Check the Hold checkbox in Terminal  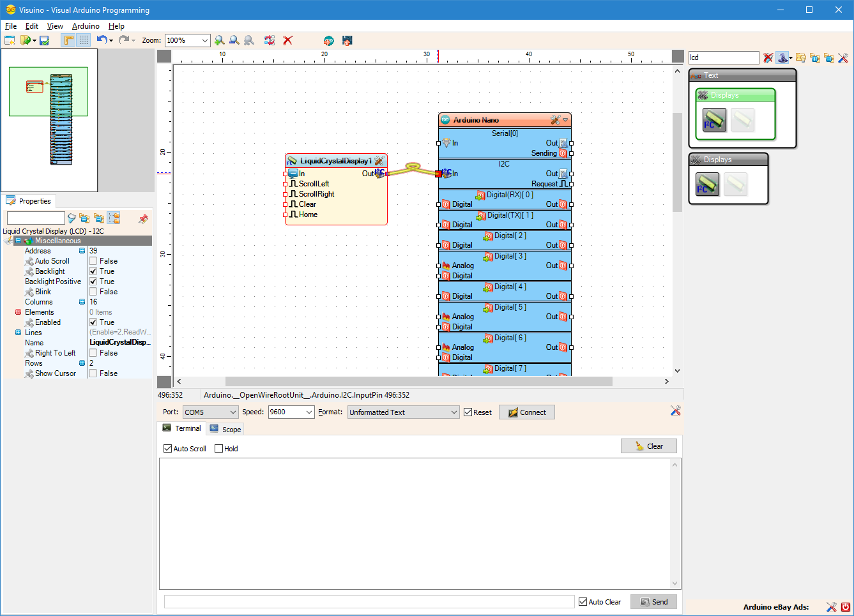pos(219,449)
